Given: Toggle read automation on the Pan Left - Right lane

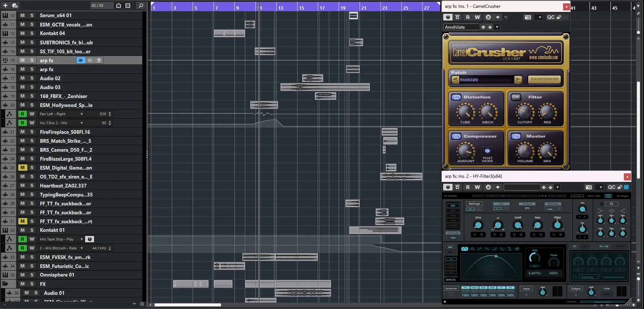Looking at the screenshot, I should click(x=22, y=114).
